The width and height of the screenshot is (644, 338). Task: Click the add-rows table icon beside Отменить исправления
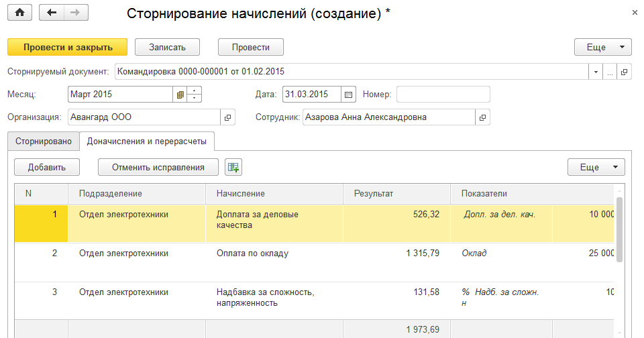(x=233, y=167)
